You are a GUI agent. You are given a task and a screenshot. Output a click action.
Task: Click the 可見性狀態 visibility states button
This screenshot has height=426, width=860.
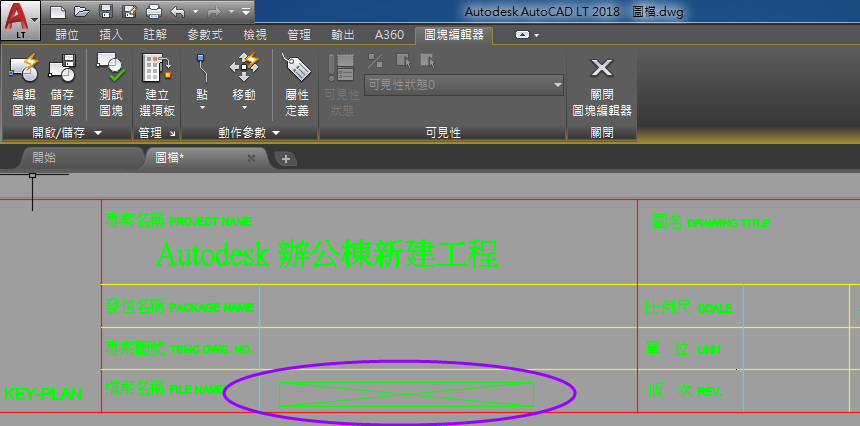coord(342,85)
